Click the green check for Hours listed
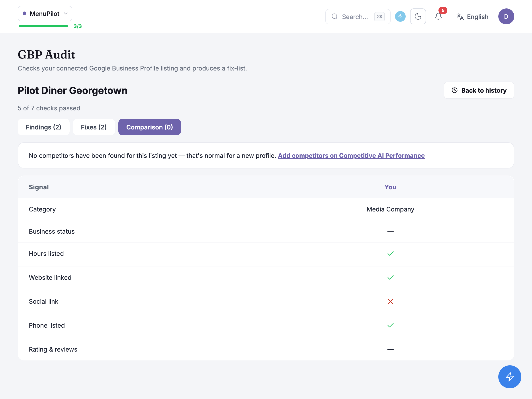This screenshot has width=532, height=399. coord(390,254)
